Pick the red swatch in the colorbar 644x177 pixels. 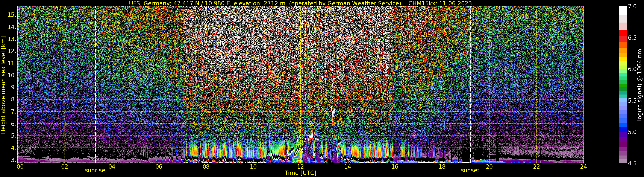coord(623,33)
